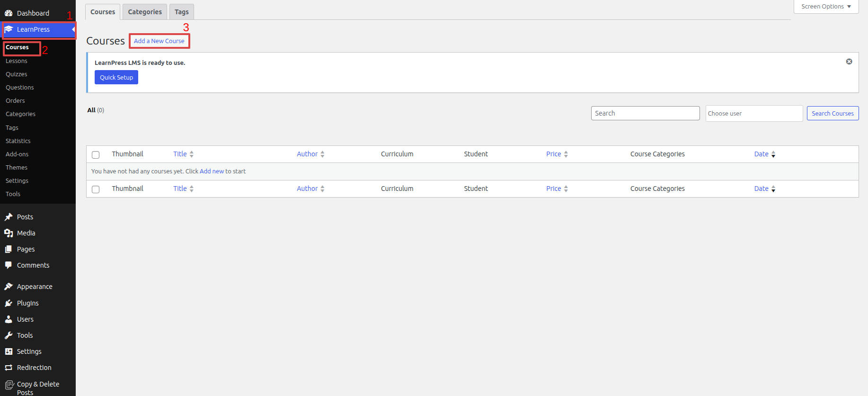Click the Comments speech bubble icon

9,265
